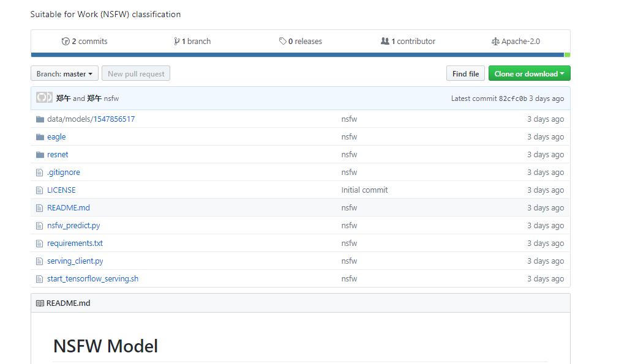Screen dimensions: 619x364
Task: Click the data/models folder icon
Action: click(x=40, y=119)
